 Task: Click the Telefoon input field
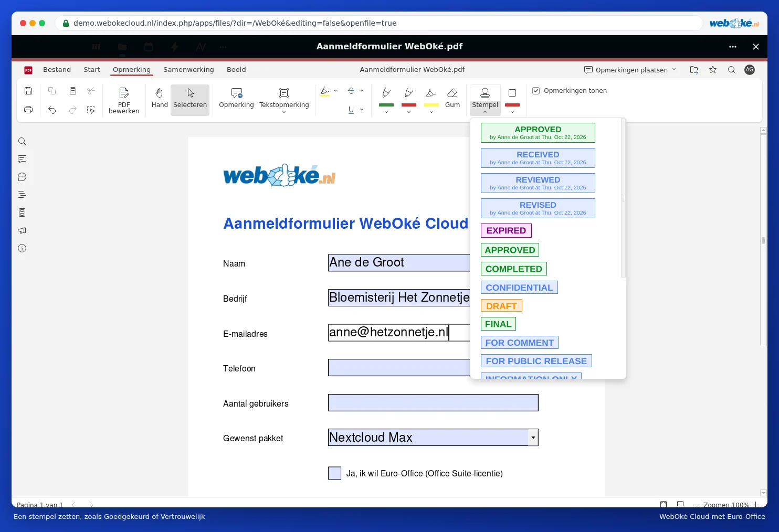click(x=399, y=368)
